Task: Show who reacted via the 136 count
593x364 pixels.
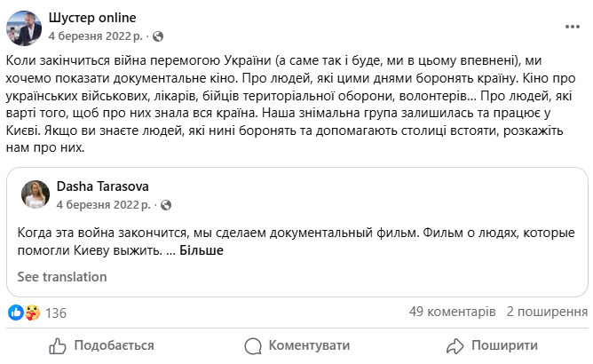Action: [56, 313]
